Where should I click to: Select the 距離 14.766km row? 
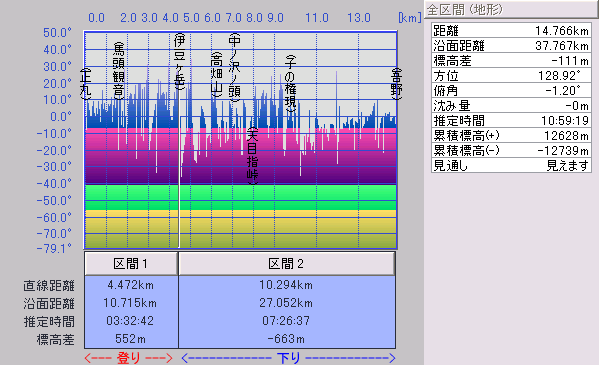(x=511, y=31)
